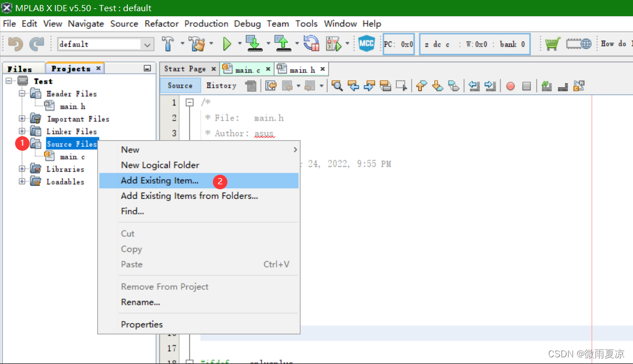Click the Undo arrow icon

tap(15, 44)
